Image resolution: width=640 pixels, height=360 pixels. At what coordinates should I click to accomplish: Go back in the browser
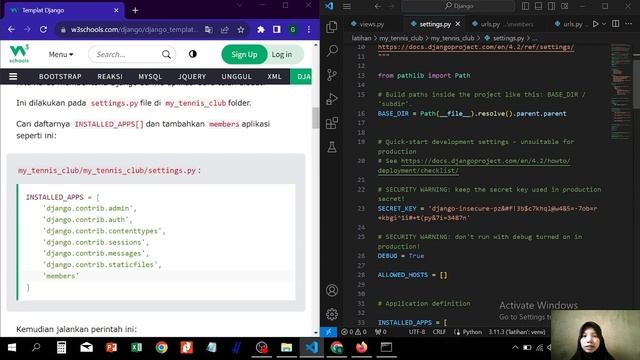[x=11, y=29]
